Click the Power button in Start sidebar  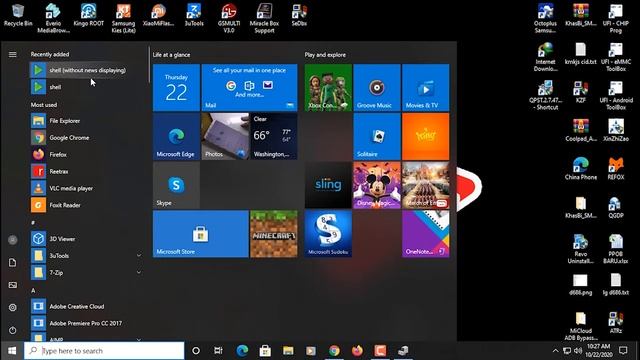[13, 330]
